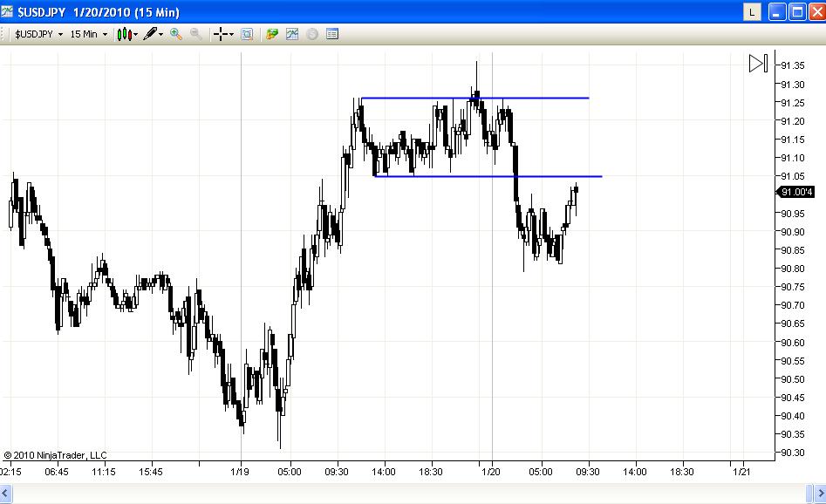Click the jump-to-latest-bar arrow on chart

[x=758, y=64]
